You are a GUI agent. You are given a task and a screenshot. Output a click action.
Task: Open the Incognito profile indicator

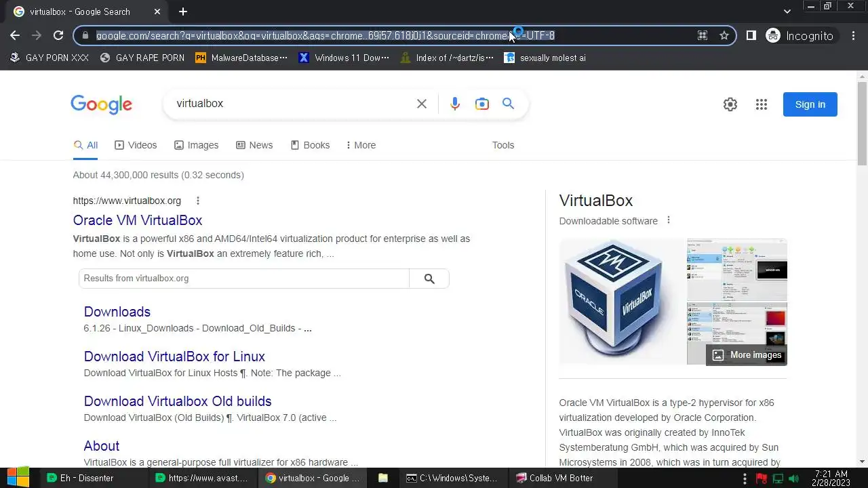tap(800, 35)
